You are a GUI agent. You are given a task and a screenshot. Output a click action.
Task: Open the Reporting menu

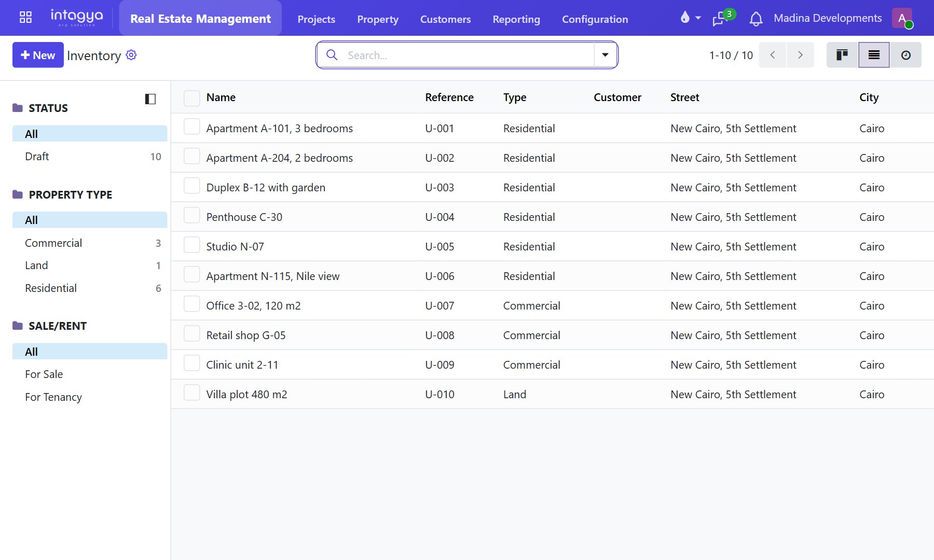(516, 19)
